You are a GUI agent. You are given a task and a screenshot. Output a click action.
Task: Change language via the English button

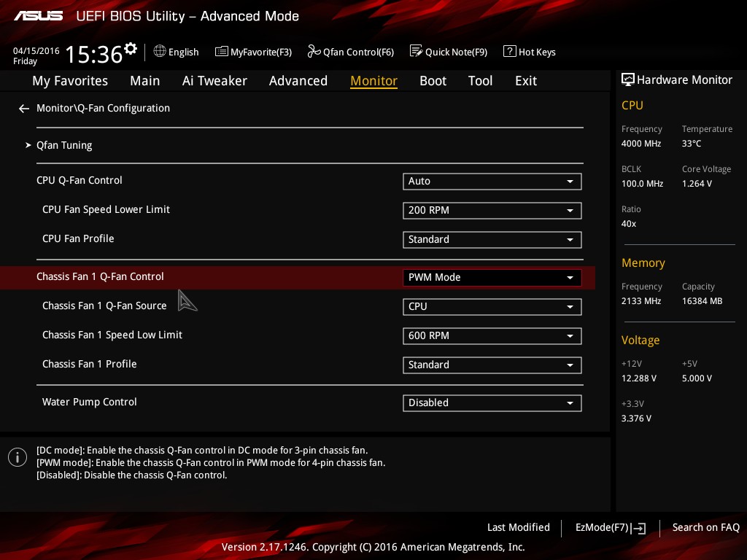pyautogui.click(x=177, y=52)
